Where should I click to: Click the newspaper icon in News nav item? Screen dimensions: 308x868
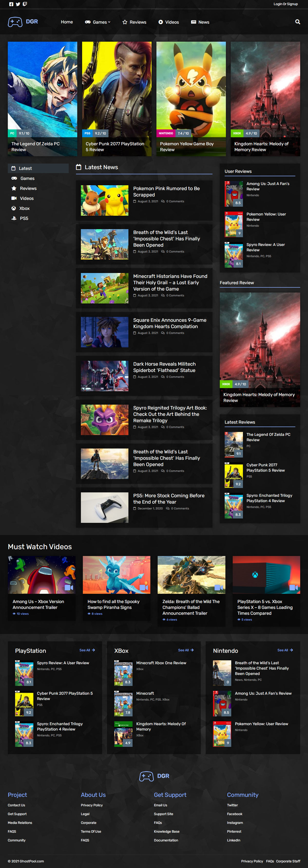pyautogui.click(x=193, y=22)
